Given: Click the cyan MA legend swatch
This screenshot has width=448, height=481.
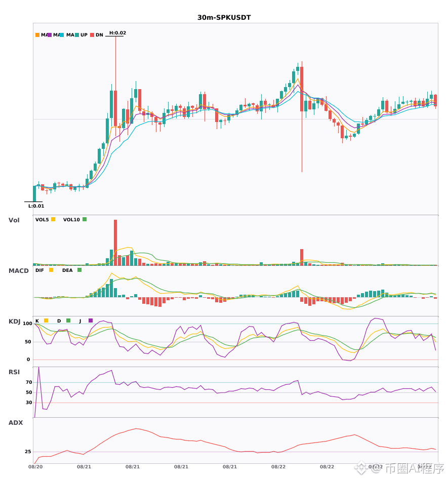Looking at the screenshot, I should click(x=62, y=35).
